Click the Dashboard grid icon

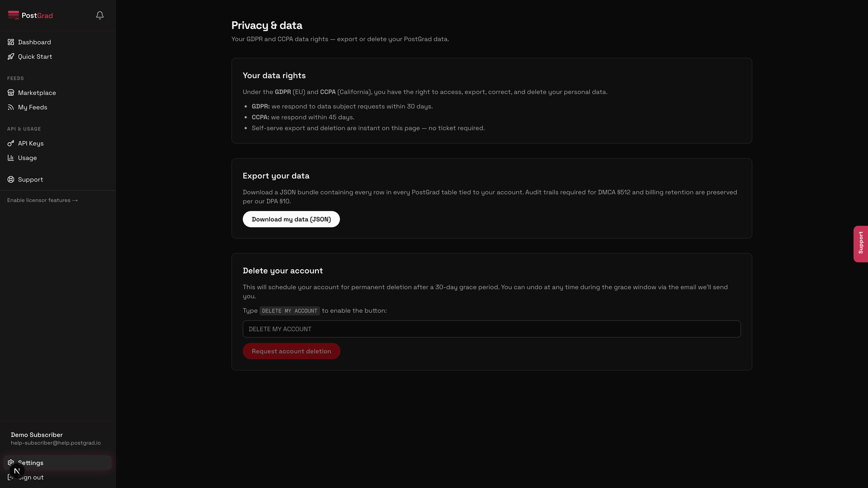pos(11,42)
